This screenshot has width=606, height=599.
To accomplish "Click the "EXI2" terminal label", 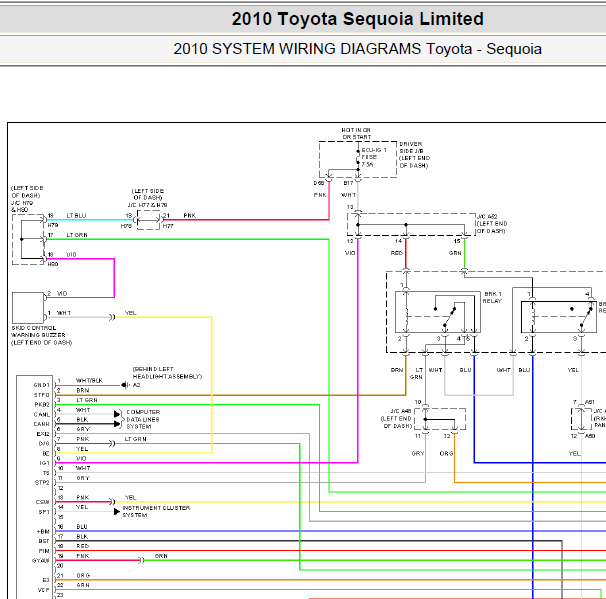I will [x=43, y=434].
